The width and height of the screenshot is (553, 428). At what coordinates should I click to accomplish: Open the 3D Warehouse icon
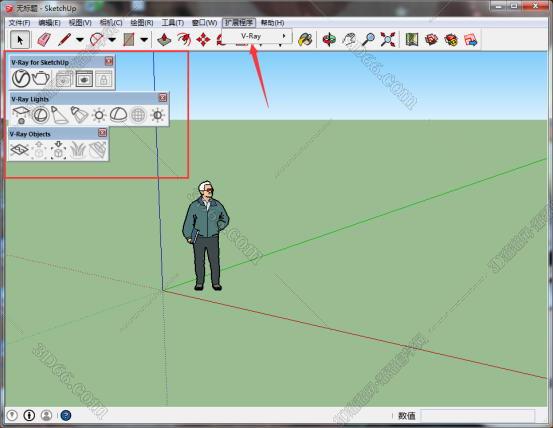431,39
